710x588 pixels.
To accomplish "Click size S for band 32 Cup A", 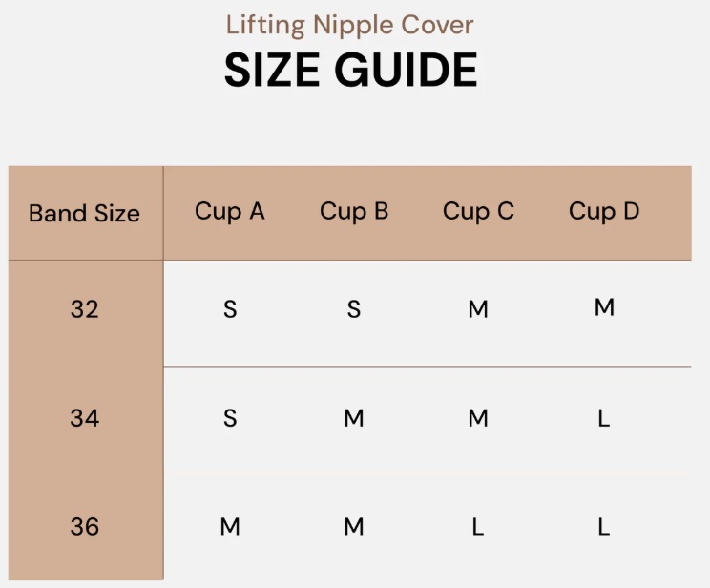I will pos(230,309).
